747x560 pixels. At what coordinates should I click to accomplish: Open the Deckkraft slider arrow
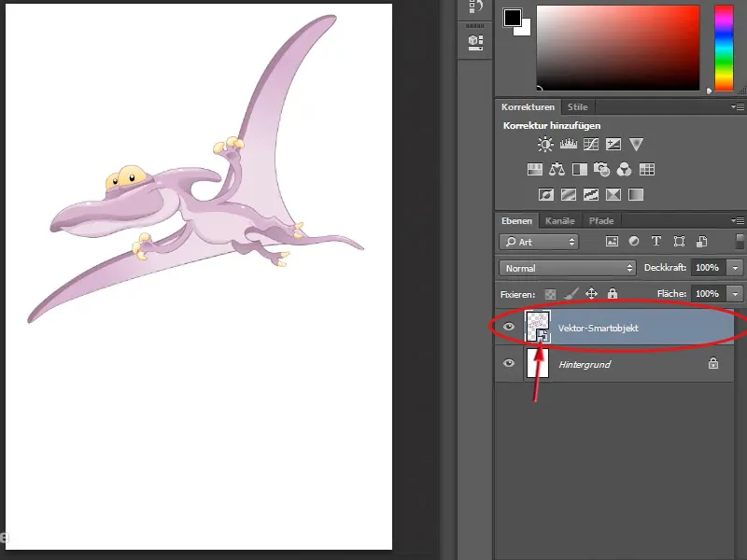click(x=735, y=268)
